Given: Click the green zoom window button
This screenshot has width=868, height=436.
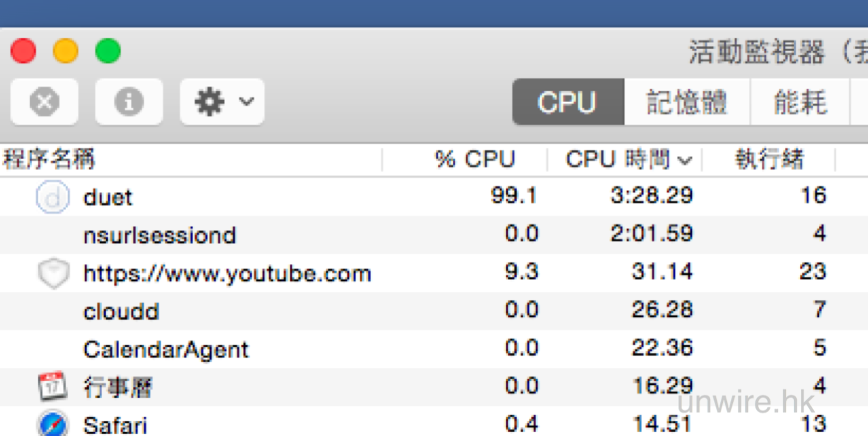Looking at the screenshot, I should (x=108, y=51).
